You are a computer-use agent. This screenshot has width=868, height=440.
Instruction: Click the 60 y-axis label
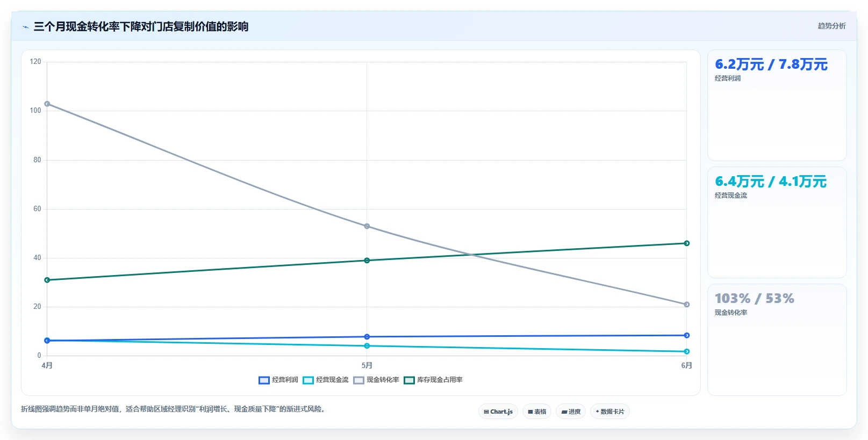(37, 209)
